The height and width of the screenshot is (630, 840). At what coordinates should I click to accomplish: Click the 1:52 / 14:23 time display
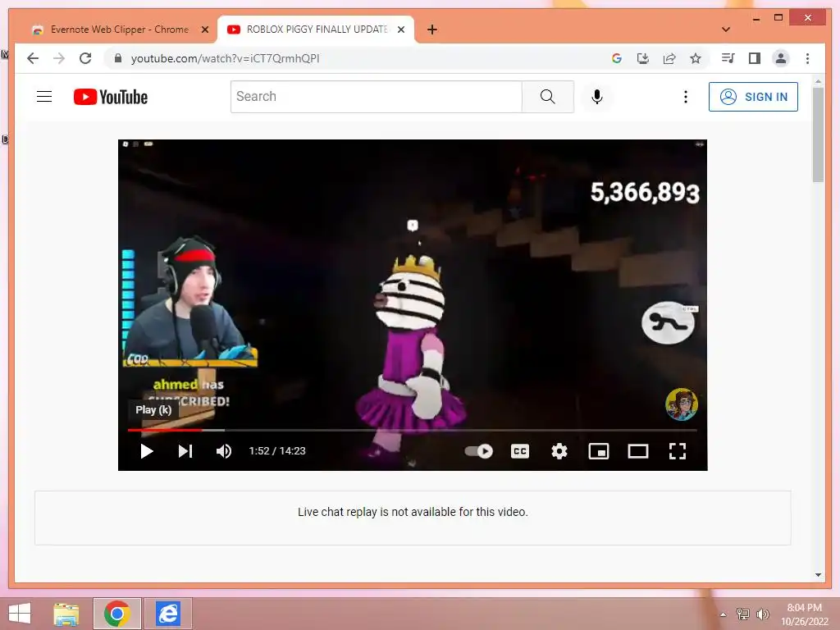(x=277, y=451)
